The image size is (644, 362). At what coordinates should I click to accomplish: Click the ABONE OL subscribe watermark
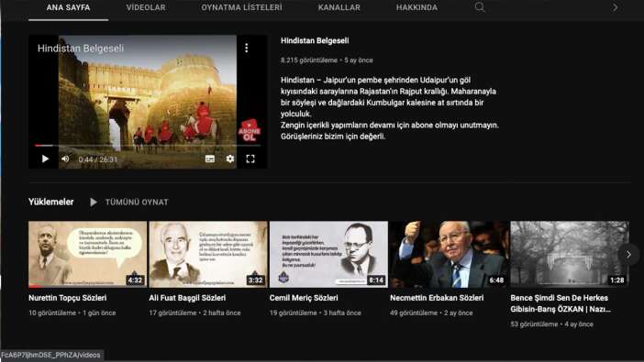[250, 130]
